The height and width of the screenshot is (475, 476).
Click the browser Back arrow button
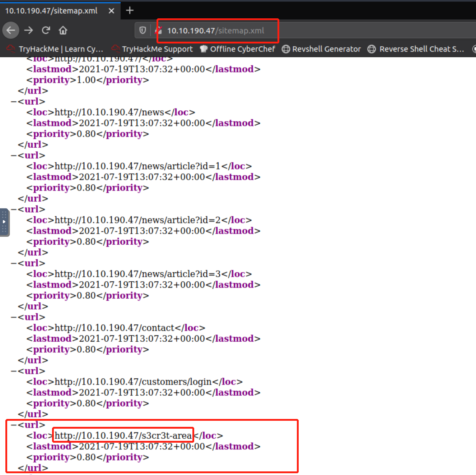11,31
